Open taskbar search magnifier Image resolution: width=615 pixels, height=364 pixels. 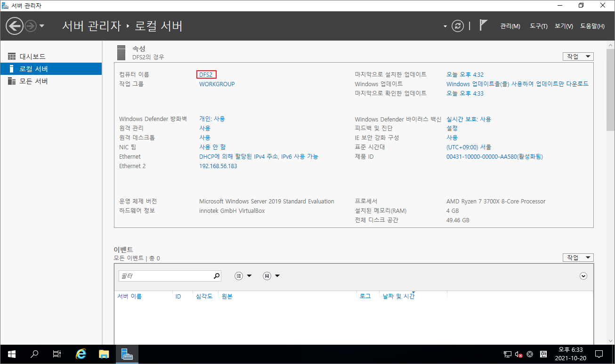[34, 354]
